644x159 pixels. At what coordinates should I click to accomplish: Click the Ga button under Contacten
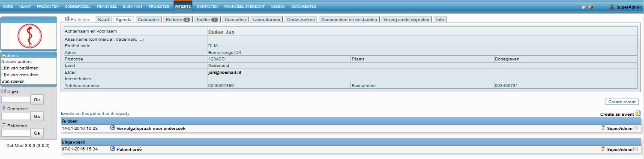[37, 116]
